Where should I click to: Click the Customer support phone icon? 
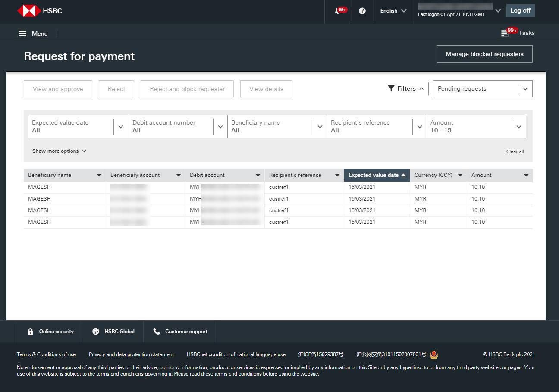[x=157, y=332]
